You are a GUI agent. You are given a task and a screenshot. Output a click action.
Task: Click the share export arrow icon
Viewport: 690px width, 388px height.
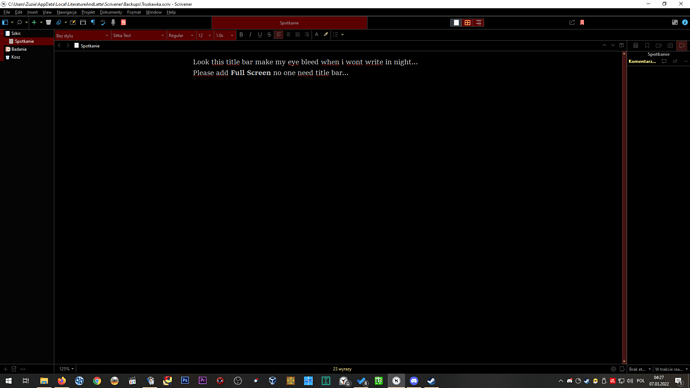pyautogui.click(x=572, y=22)
